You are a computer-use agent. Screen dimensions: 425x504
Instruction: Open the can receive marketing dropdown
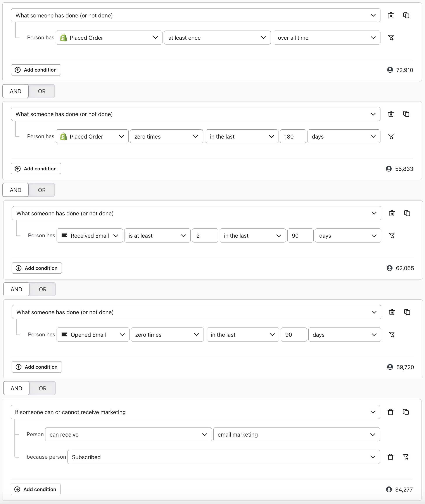pyautogui.click(x=128, y=434)
